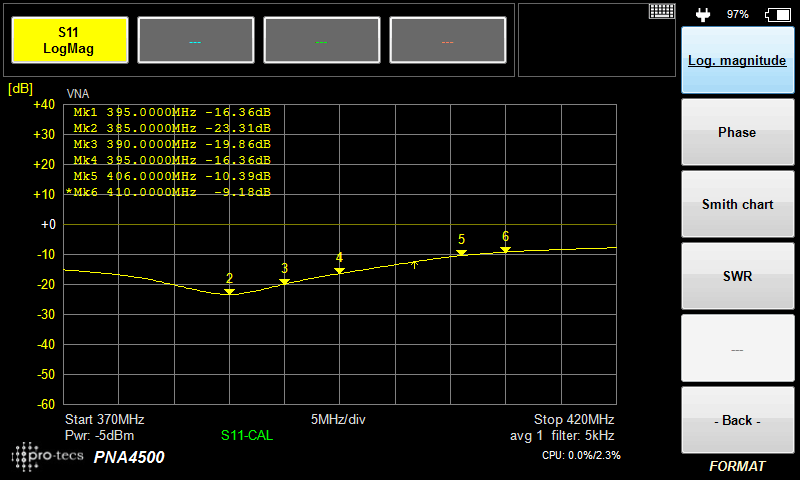Select Smith chart display format
The height and width of the screenshot is (480, 800).
point(737,204)
